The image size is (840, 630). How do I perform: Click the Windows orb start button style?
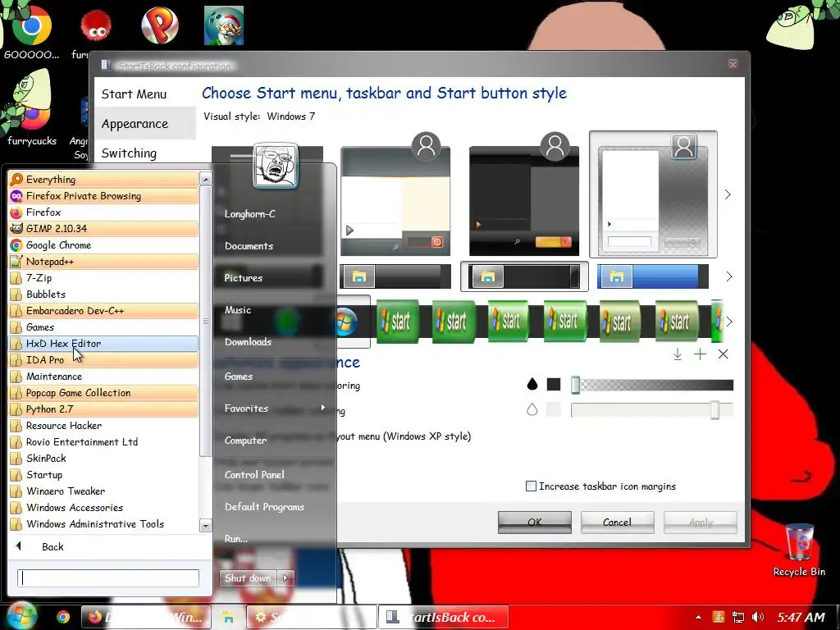[x=347, y=322]
